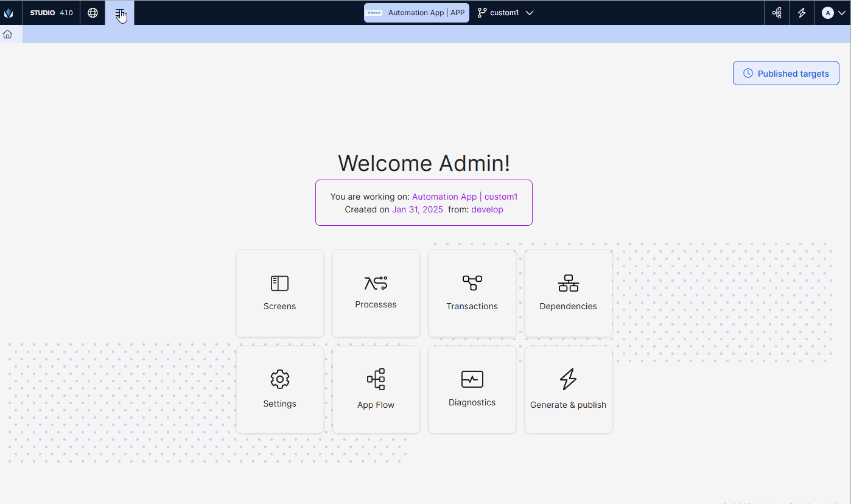Expand the user account avatar menu
The width and height of the screenshot is (851, 504).
click(x=833, y=13)
